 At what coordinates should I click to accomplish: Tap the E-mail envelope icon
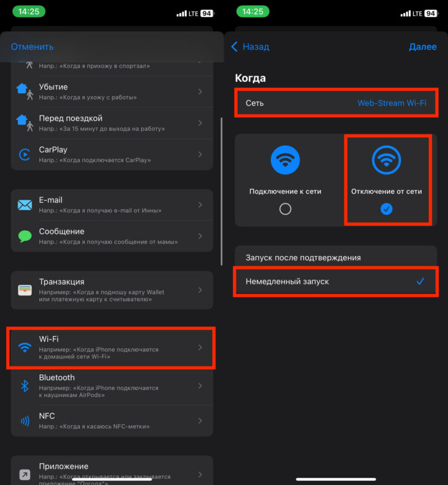tap(25, 205)
